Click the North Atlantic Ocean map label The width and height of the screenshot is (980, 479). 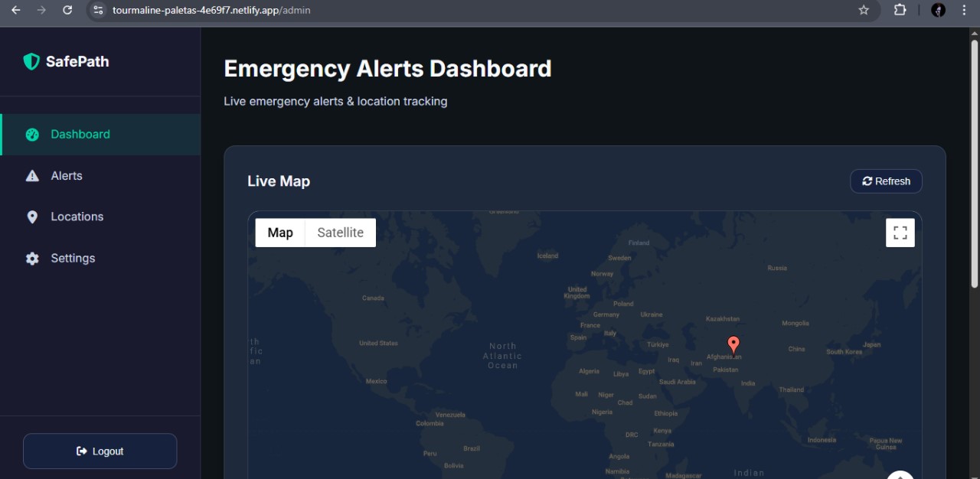[503, 356]
